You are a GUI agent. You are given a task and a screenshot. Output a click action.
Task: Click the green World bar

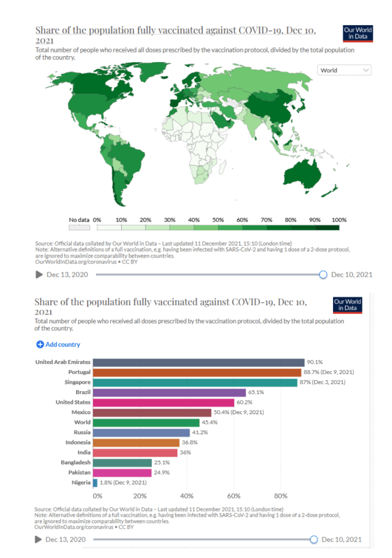pos(146,422)
